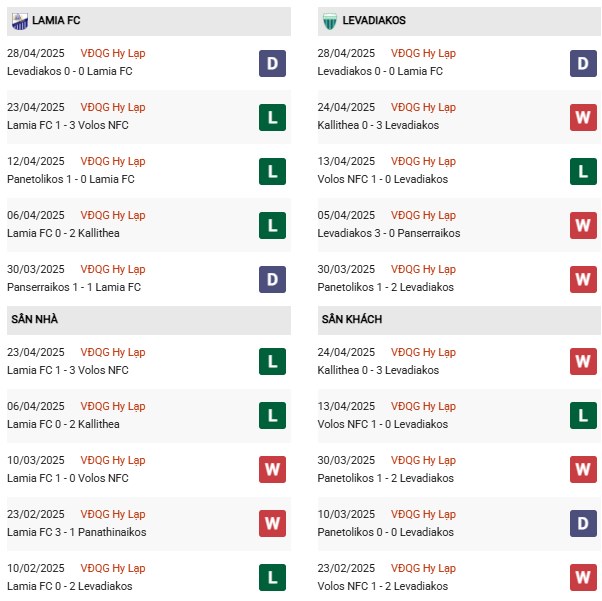Open the SÂN KHÁCH section header

[x=352, y=319]
